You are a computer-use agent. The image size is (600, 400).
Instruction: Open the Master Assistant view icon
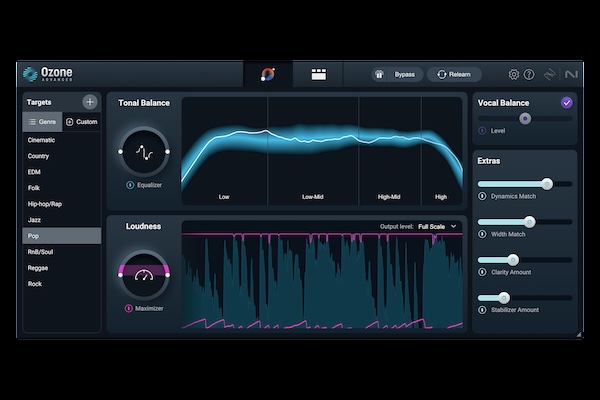tap(268, 74)
